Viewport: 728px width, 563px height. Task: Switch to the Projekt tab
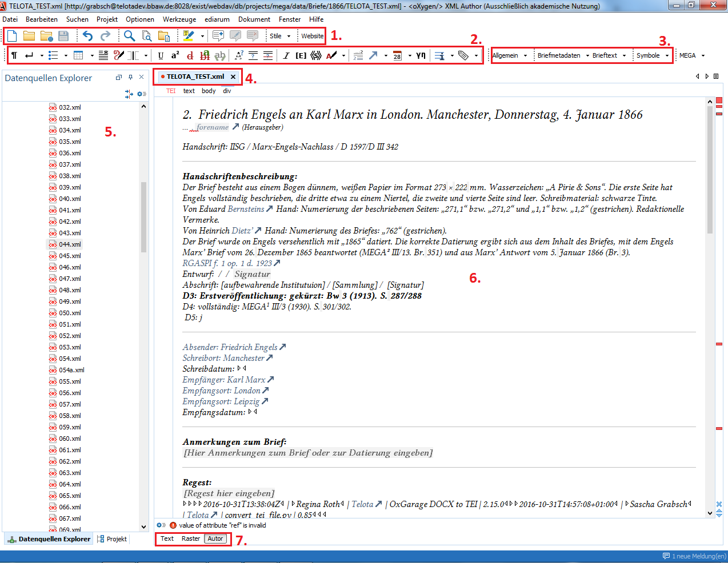click(x=113, y=539)
